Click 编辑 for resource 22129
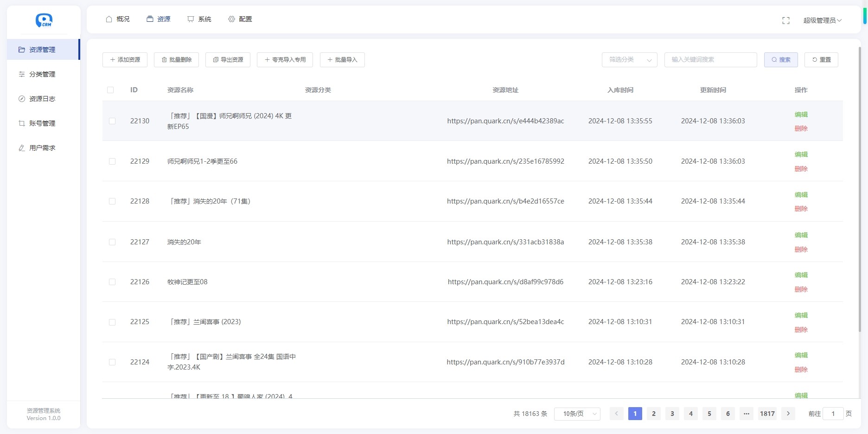This screenshot has height=434, width=868. click(801, 154)
